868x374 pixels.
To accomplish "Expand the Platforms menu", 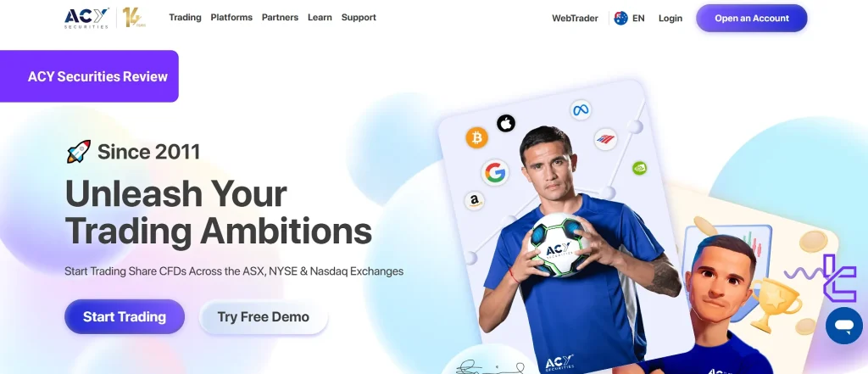I will tap(231, 17).
